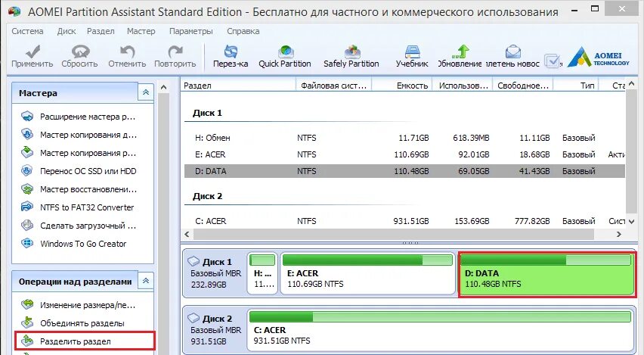
Task: Click the Диск 2 group heading
Action: click(x=207, y=196)
